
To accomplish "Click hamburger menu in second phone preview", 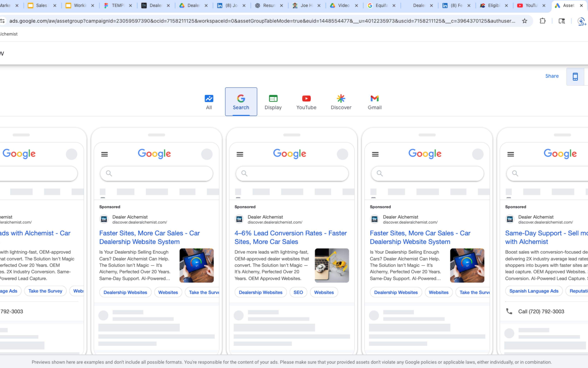I will pos(104,154).
